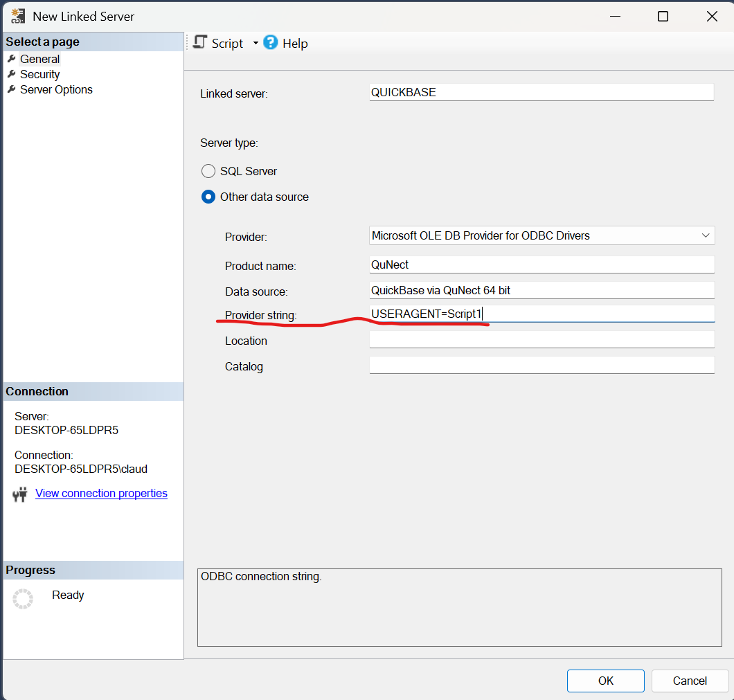Click the New Linked Server title icon
Screen dimensions: 734x700
[18, 17]
